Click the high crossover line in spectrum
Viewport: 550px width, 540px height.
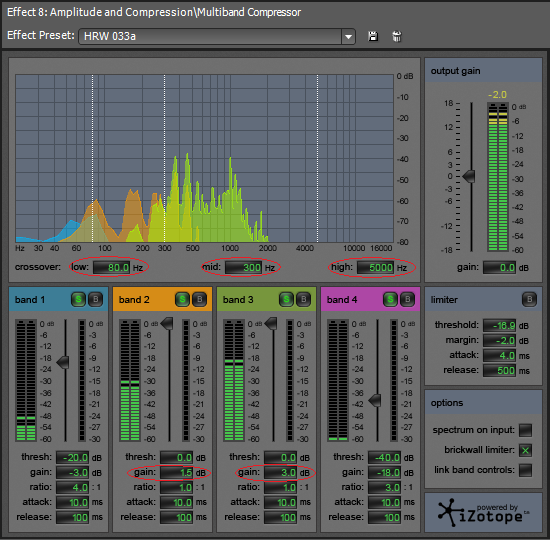(318, 158)
